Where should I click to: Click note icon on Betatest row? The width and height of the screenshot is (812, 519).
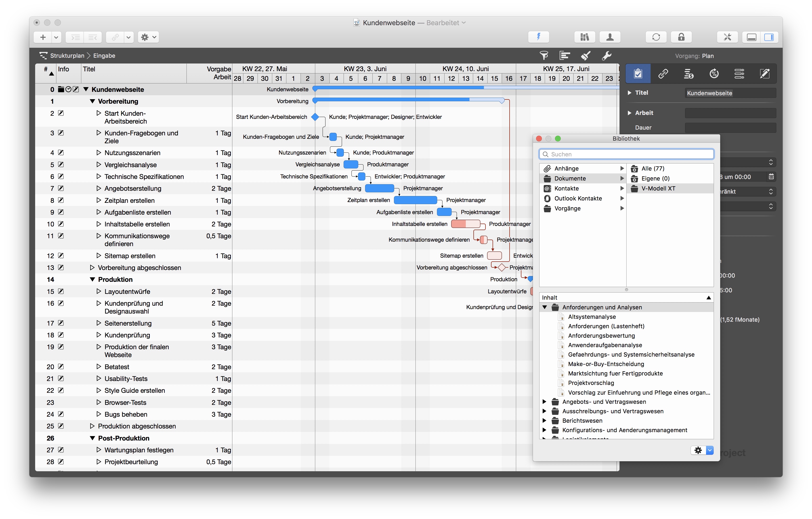(x=61, y=367)
